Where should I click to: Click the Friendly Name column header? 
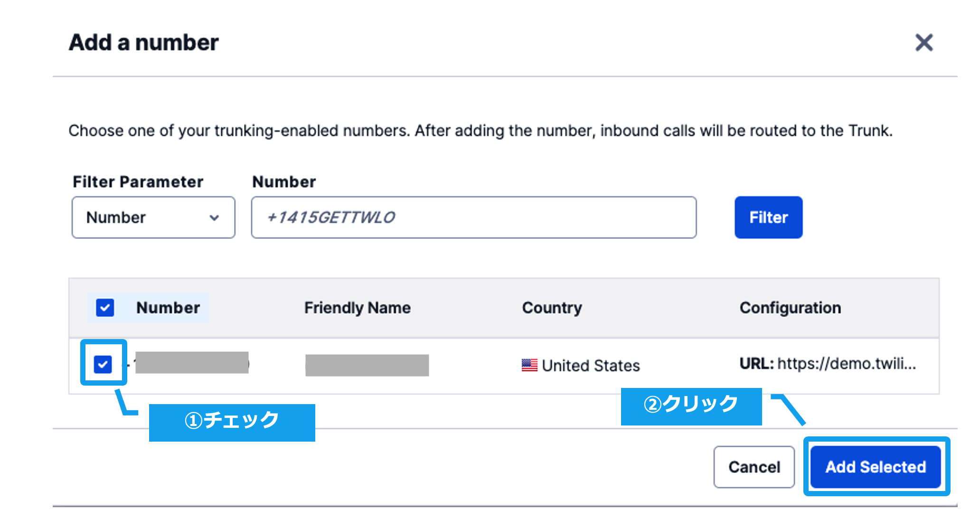point(357,308)
